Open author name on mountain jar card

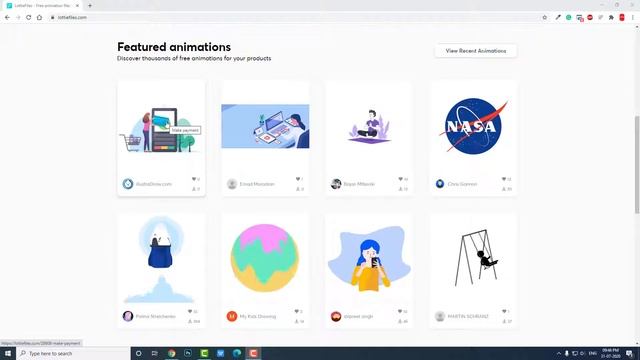(156, 316)
